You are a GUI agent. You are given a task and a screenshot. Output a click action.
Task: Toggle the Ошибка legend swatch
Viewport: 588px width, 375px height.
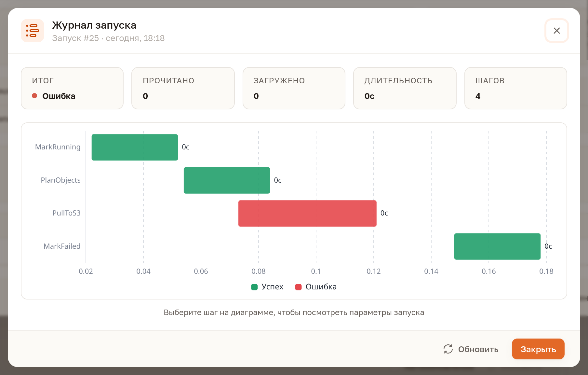coord(298,287)
